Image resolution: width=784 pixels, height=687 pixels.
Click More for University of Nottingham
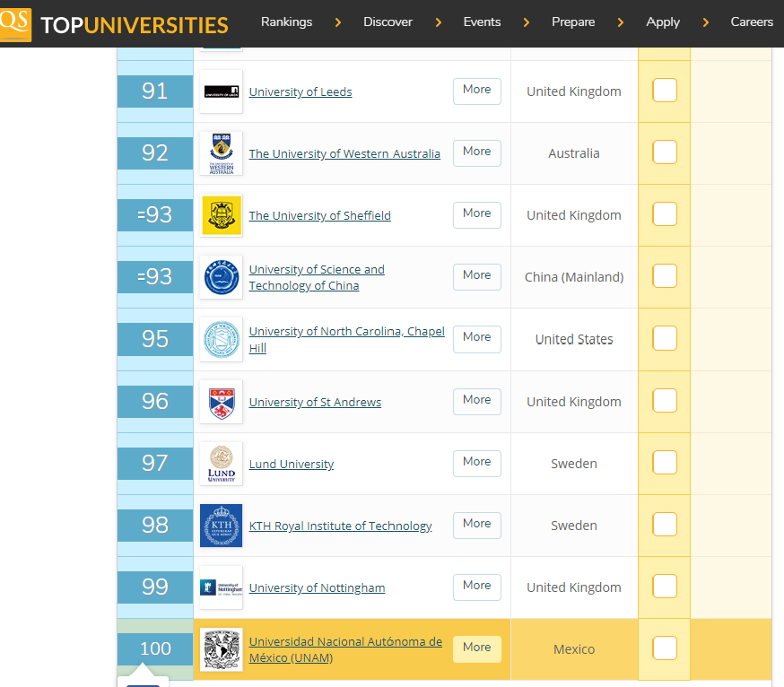[x=477, y=587]
